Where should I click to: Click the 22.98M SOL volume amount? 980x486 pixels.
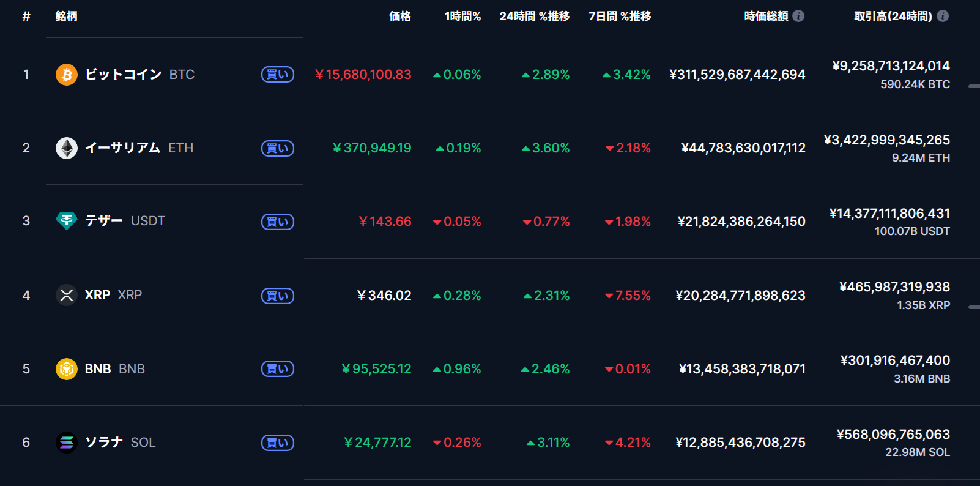pos(918,452)
